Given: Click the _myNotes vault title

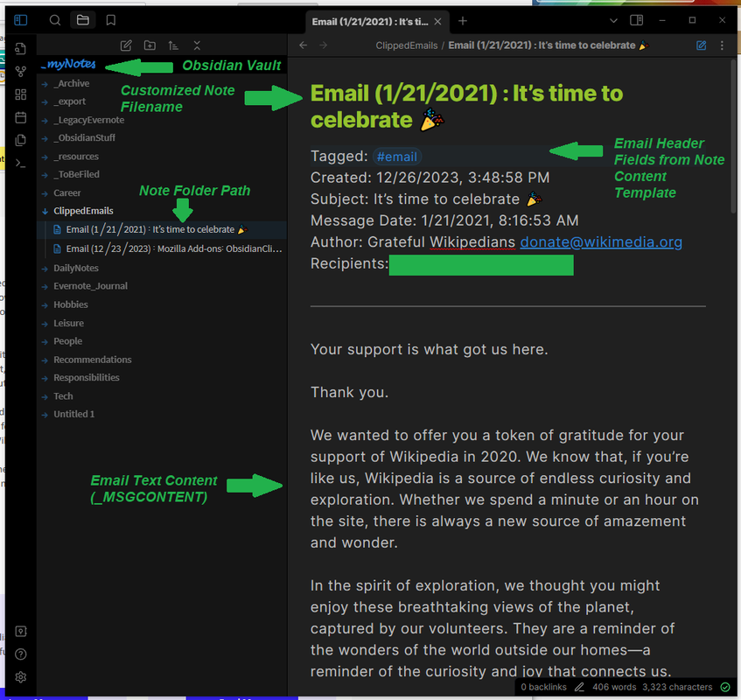Looking at the screenshot, I should point(68,64).
